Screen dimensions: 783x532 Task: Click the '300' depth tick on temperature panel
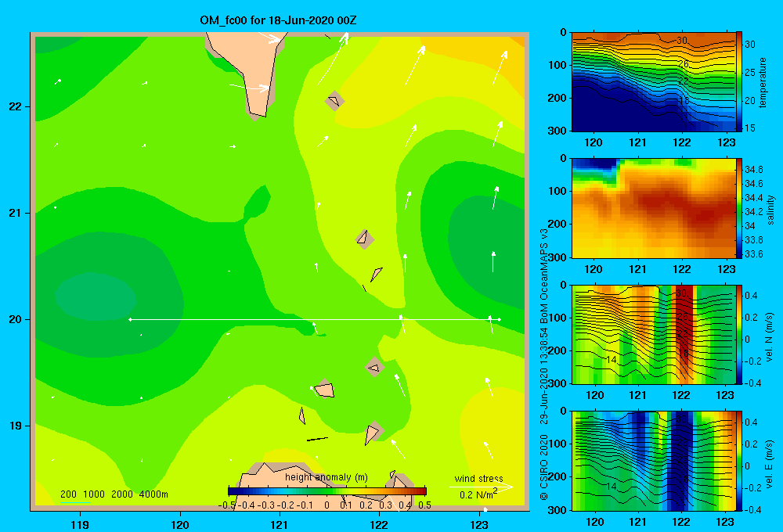(557, 131)
